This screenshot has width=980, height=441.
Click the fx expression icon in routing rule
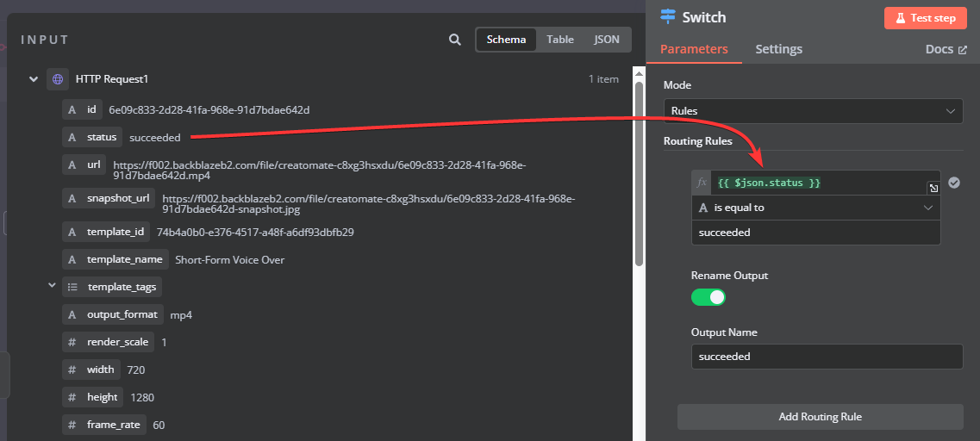click(x=702, y=183)
